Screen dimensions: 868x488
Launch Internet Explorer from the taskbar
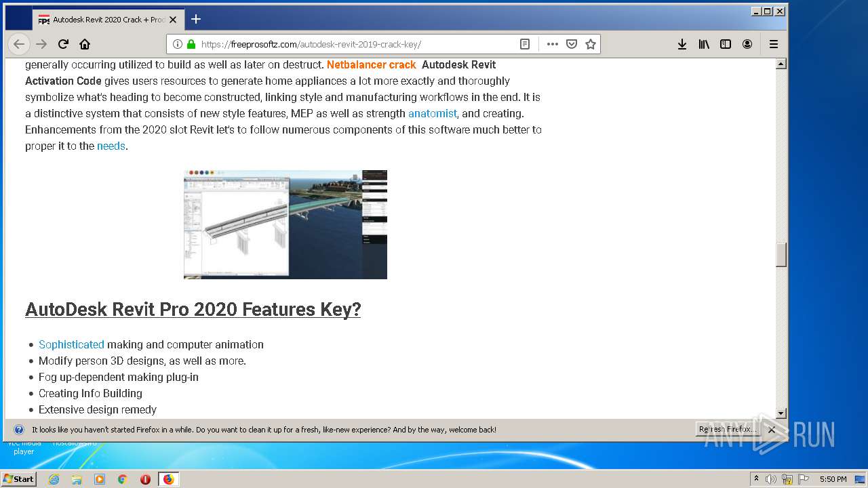(54, 479)
